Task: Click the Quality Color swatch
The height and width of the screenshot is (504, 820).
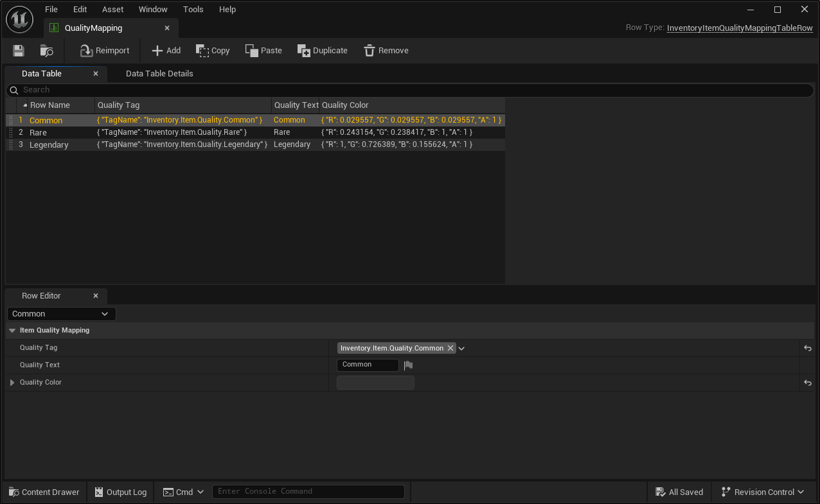Action: 375,383
